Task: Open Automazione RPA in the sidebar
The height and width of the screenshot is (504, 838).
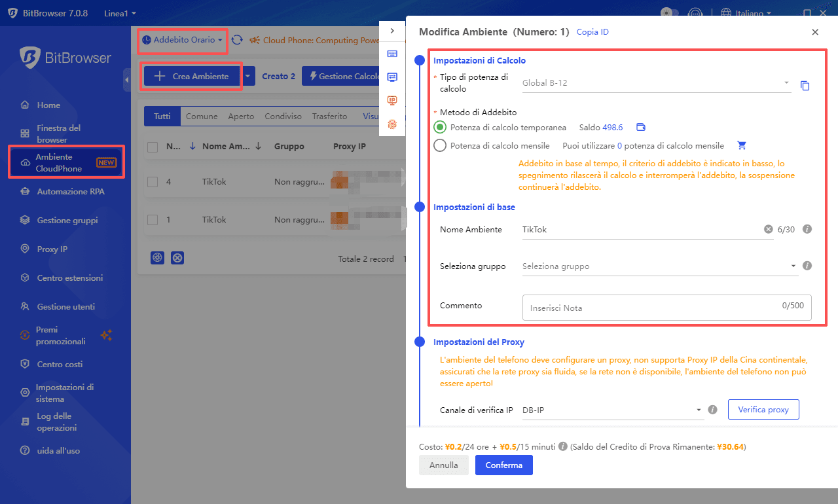Action: point(70,192)
